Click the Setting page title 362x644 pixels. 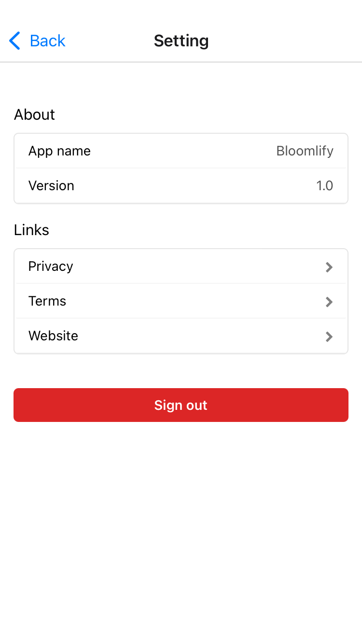point(181,41)
